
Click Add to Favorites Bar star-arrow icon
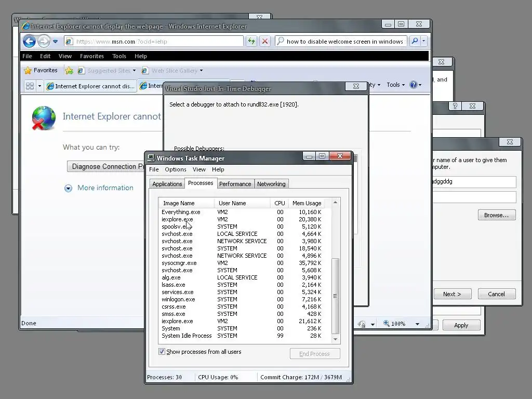(69, 70)
